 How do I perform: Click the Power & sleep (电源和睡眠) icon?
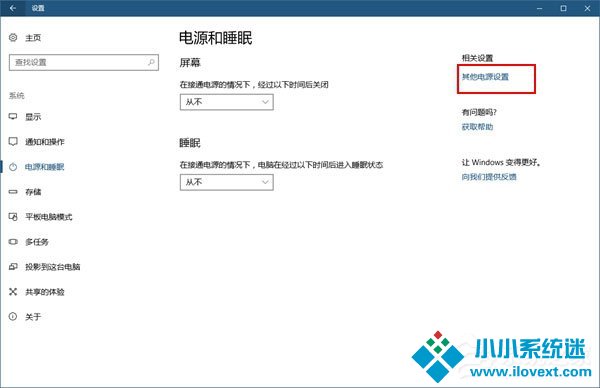[13, 167]
